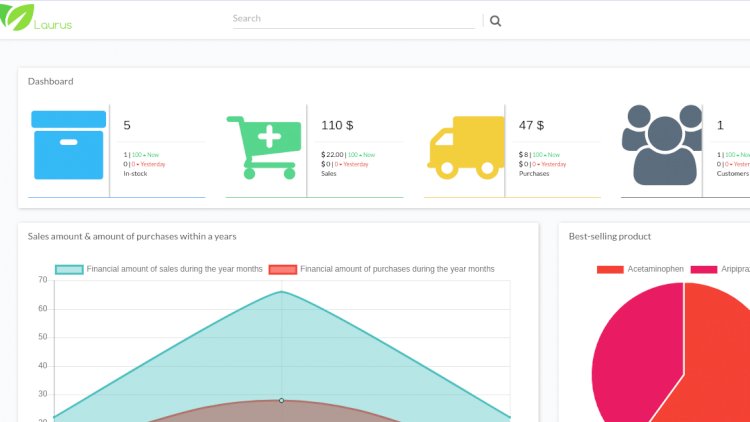Image resolution: width=750 pixels, height=422 pixels.
Task: Click the purchases data point on chart
Action: [281, 400]
